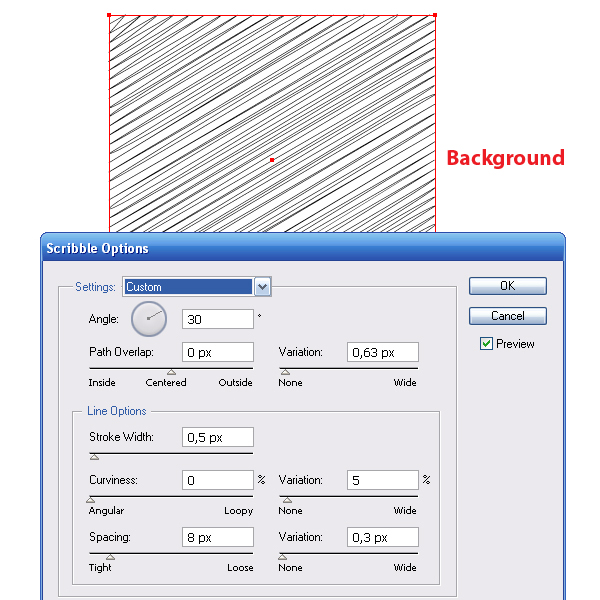Click the Angle value field showing 30
Image resolution: width=600 pixels, height=600 pixels.
pos(218,319)
